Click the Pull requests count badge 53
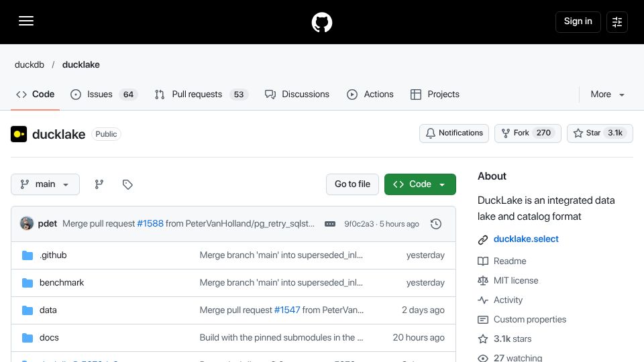This screenshot has height=362, width=644. click(239, 95)
